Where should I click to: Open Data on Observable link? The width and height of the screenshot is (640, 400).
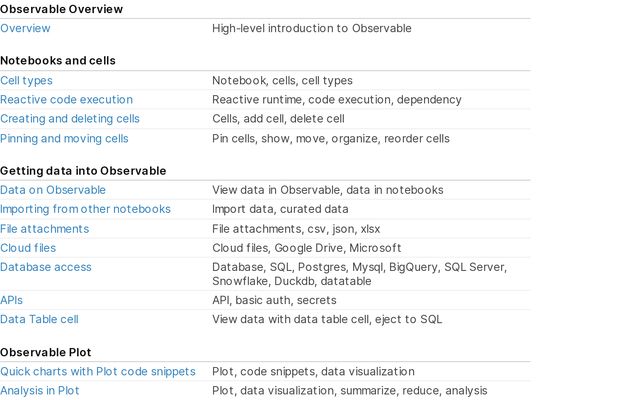click(x=52, y=190)
